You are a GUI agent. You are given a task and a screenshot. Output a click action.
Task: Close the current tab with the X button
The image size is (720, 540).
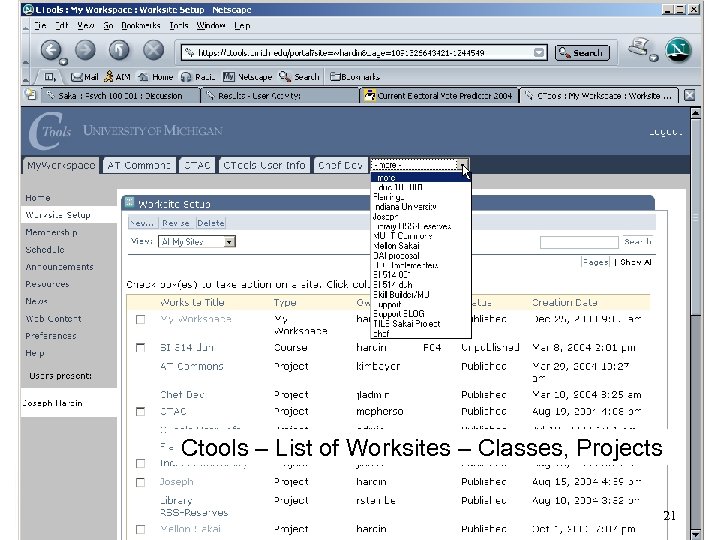689,96
